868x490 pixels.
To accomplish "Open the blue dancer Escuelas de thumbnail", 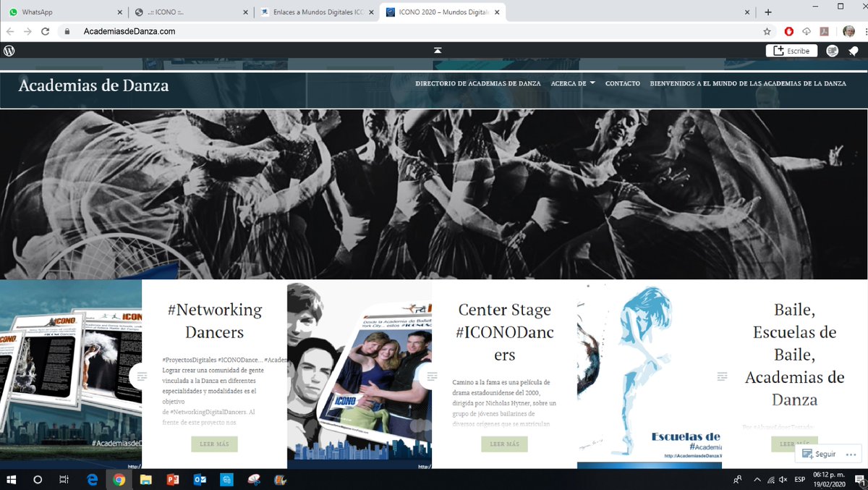I will [650, 374].
